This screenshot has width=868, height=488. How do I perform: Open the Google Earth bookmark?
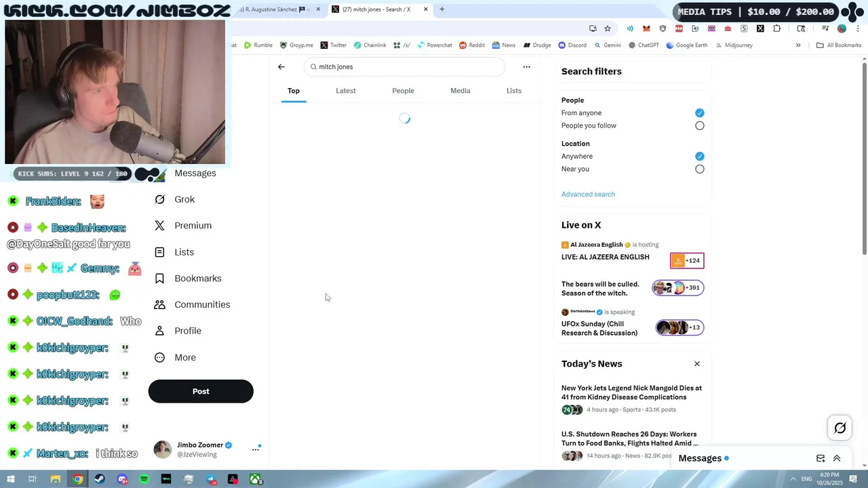[687, 45]
